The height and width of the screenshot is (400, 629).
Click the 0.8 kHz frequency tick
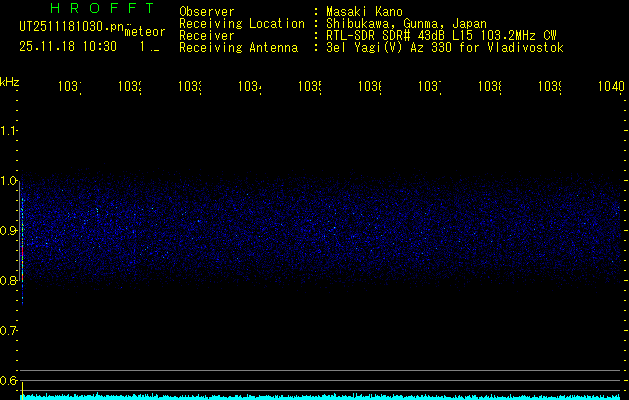pyautogui.click(x=9, y=281)
